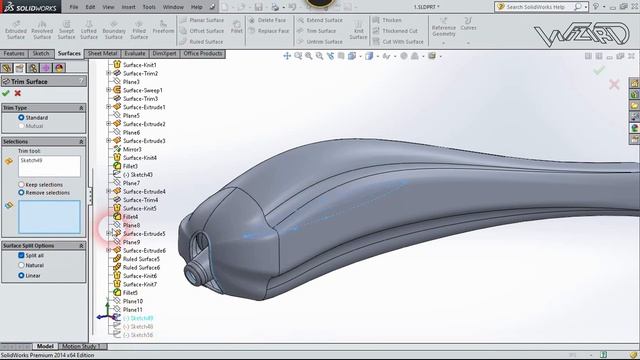640x360 pixels.
Task: Click the Filled Surface tool
Action: (139, 30)
